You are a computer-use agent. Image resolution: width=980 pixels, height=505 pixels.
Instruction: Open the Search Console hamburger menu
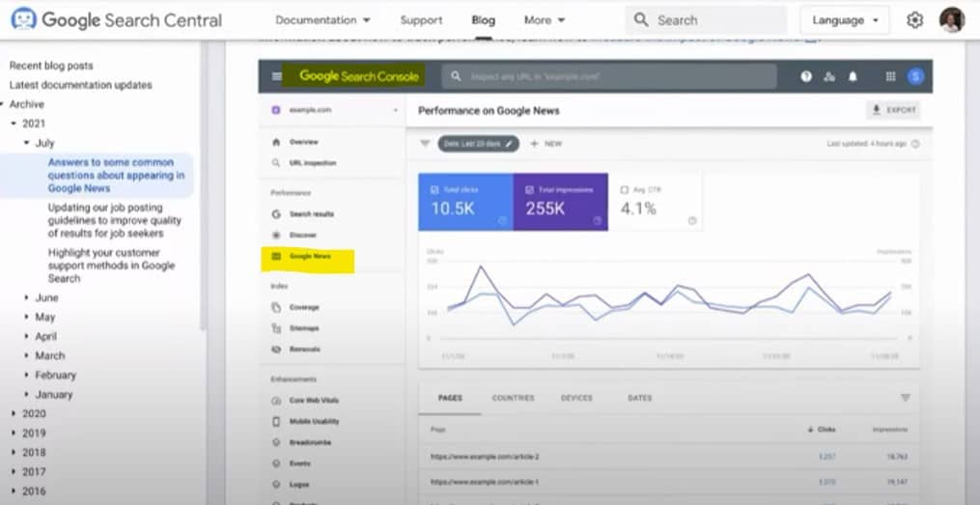277,76
